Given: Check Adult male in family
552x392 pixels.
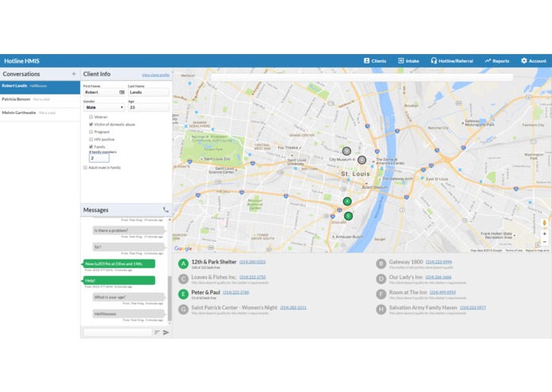Looking at the screenshot, I should pyautogui.click(x=85, y=167).
